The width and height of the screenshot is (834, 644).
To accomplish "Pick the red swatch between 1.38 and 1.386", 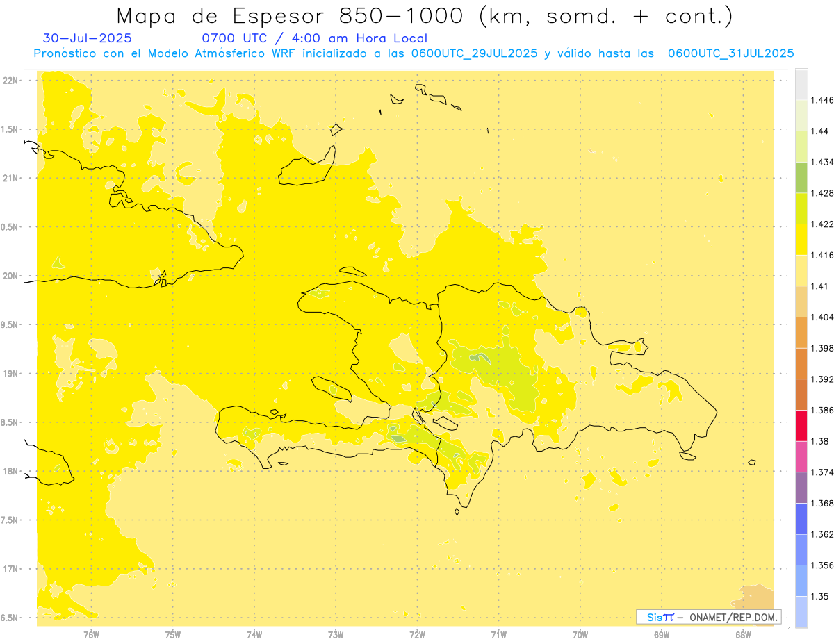I will (x=801, y=426).
